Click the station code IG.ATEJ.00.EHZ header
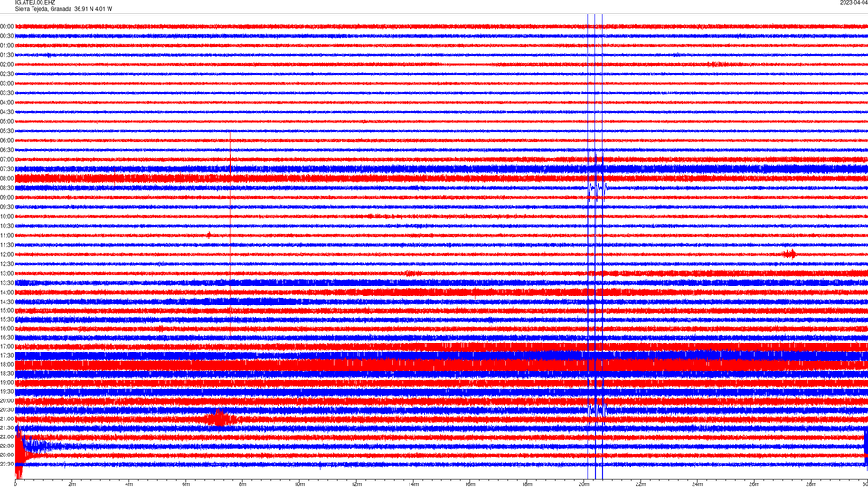Viewport: 868px width, 488px height. (x=35, y=3)
